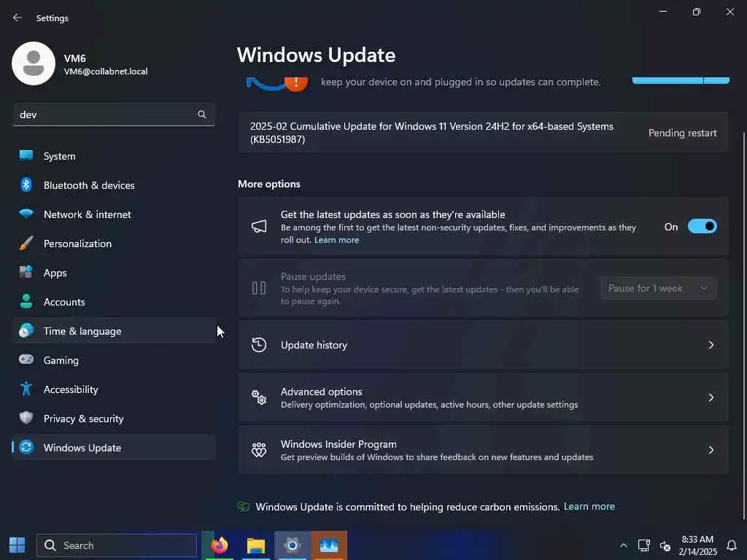Open Windows Insider Program row
The height and width of the screenshot is (560, 747).
[483, 449]
